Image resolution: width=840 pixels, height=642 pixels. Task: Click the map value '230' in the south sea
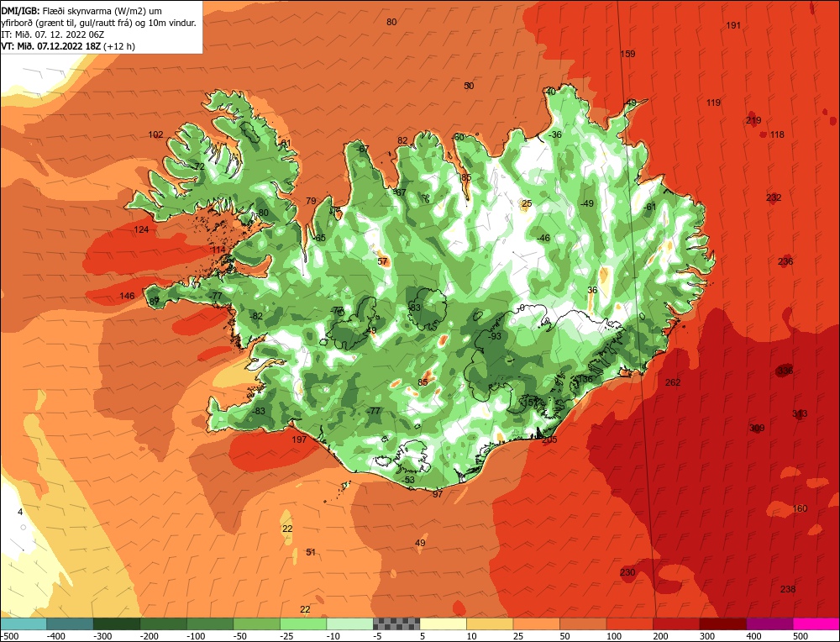coord(627,572)
